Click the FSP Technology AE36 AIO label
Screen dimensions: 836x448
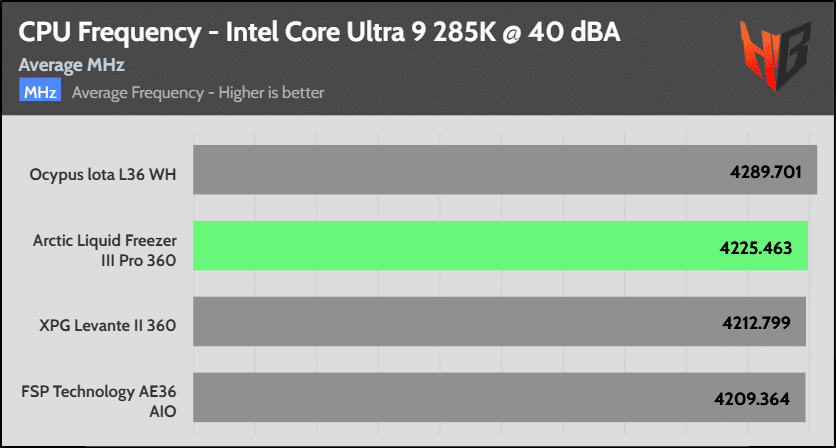(99, 401)
